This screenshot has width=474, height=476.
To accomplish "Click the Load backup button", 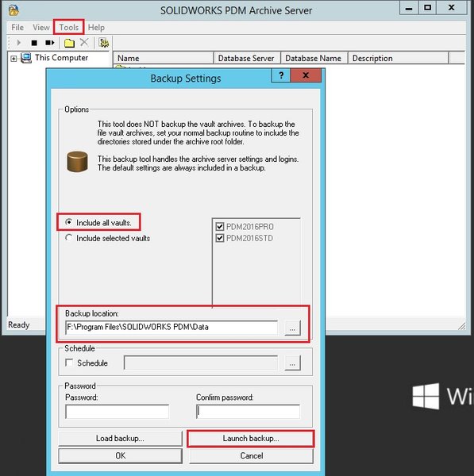I will point(120,439).
